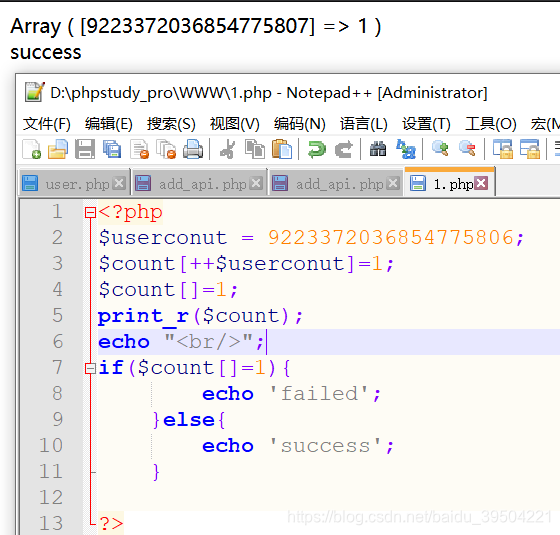
Task: Click the print_r keyword on line 5
Action: click(143, 316)
